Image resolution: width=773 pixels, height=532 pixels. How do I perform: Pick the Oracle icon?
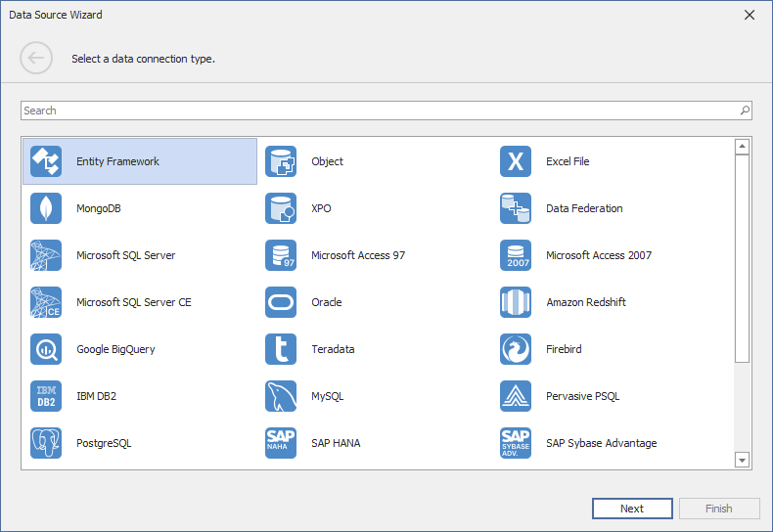point(281,302)
